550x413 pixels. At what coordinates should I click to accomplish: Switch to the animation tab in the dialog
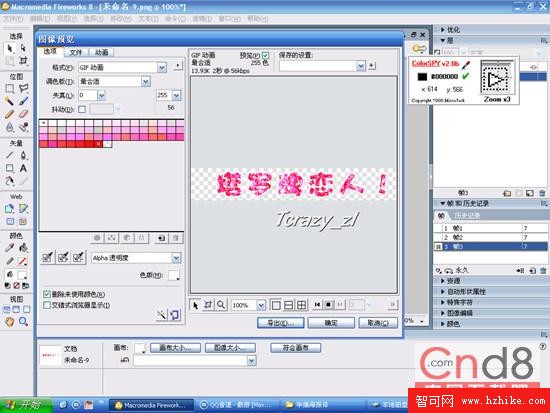[102, 52]
